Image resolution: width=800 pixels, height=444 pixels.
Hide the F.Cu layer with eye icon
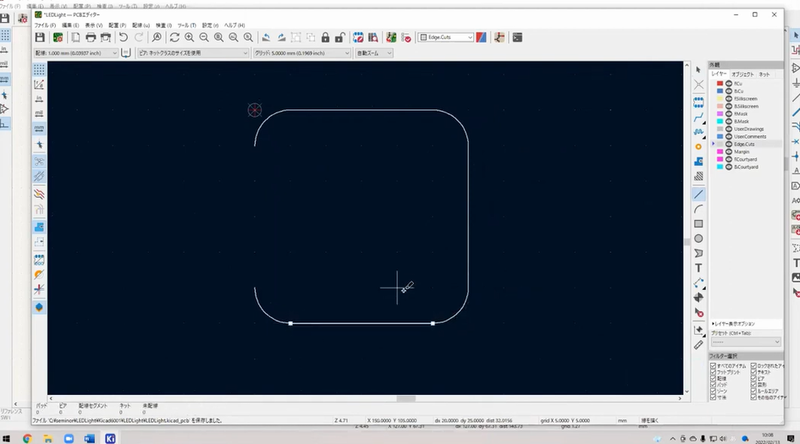click(728, 83)
